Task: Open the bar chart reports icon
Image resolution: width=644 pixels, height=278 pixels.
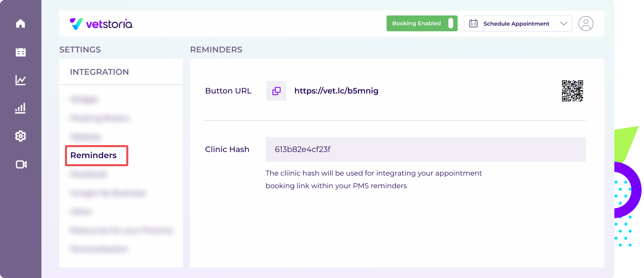Action: (20, 108)
